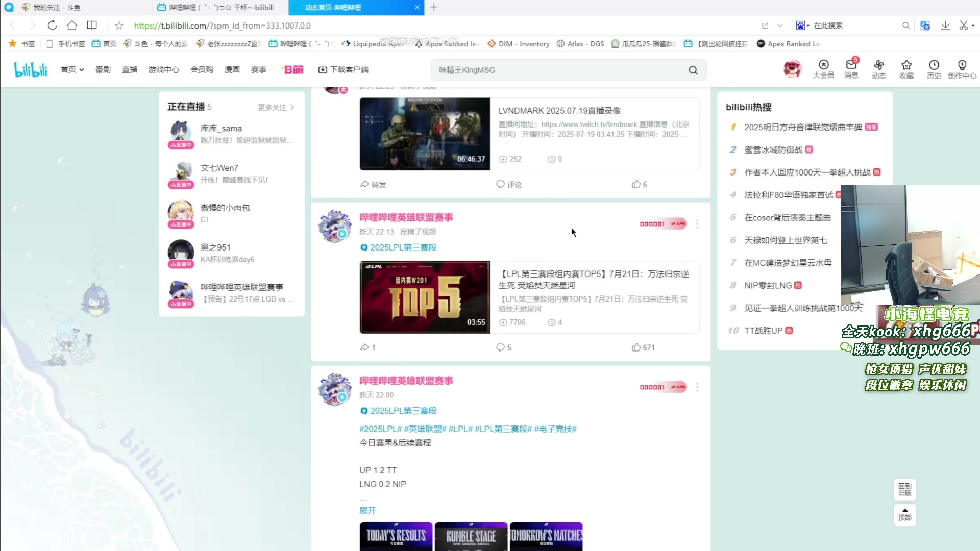980x551 pixels.
Task: Click the search magnifier icon
Action: [x=693, y=70]
